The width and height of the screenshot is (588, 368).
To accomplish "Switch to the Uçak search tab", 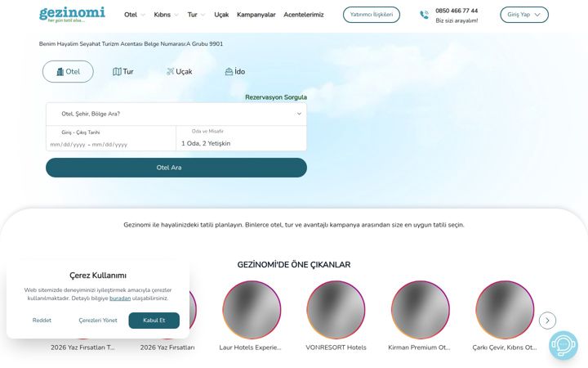I will (179, 72).
